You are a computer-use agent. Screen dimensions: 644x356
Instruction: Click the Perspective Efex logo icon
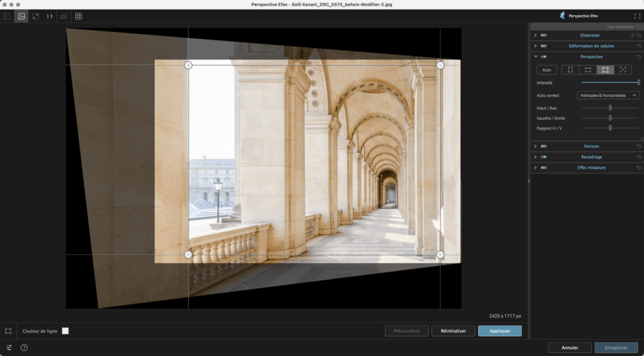(x=562, y=16)
